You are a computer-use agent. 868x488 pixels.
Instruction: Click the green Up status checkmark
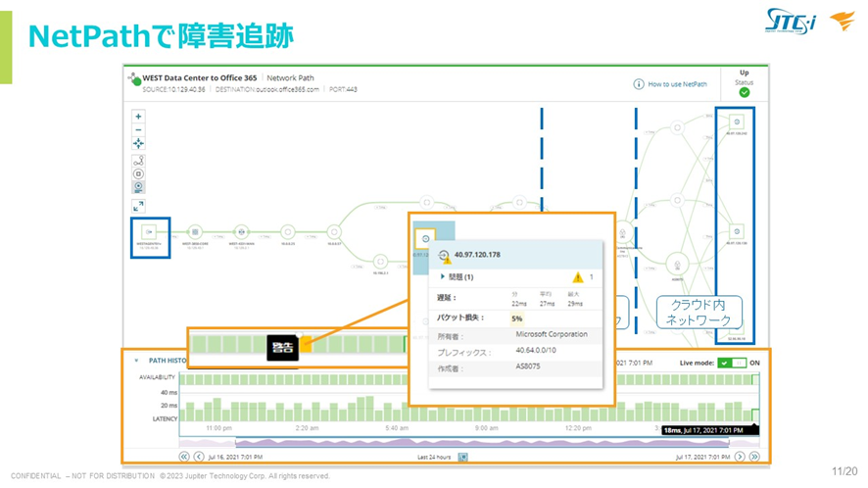pyautogui.click(x=744, y=92)
